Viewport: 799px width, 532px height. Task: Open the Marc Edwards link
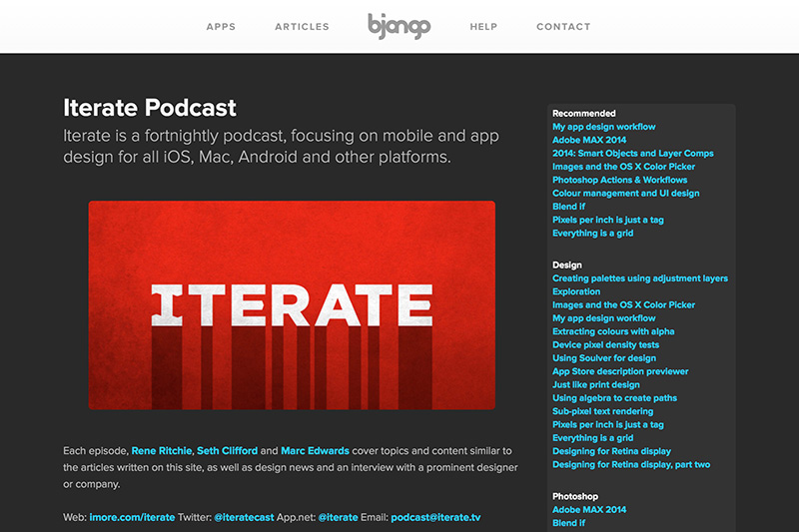(315, 450)
